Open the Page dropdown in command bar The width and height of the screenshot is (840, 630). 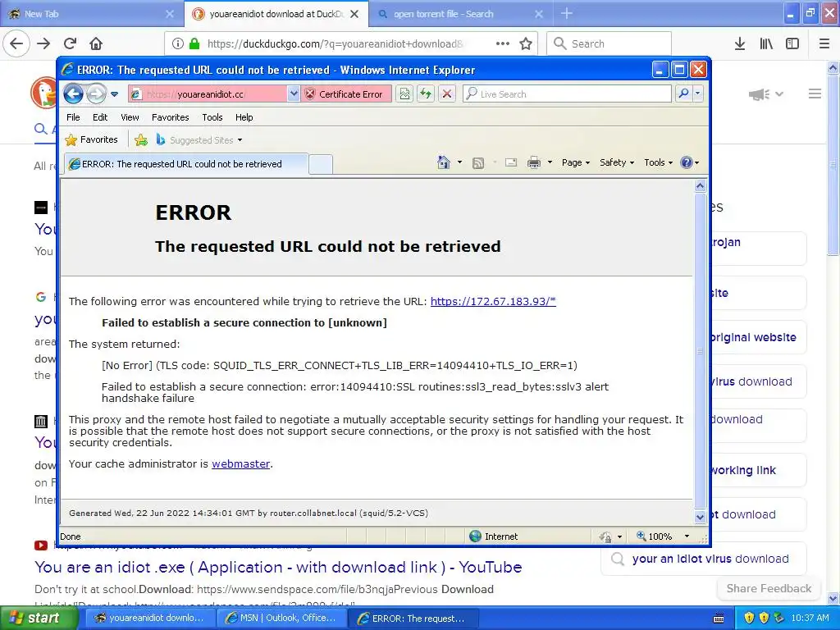pos(575,162)
